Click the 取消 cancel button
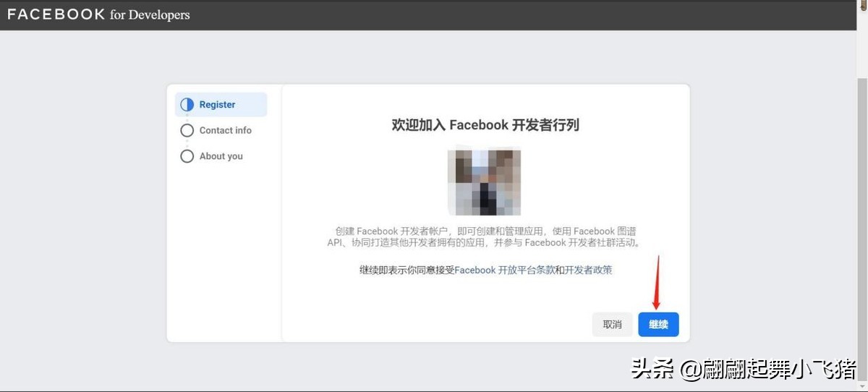This screenshot has height=392, width=868. [613, 325]
